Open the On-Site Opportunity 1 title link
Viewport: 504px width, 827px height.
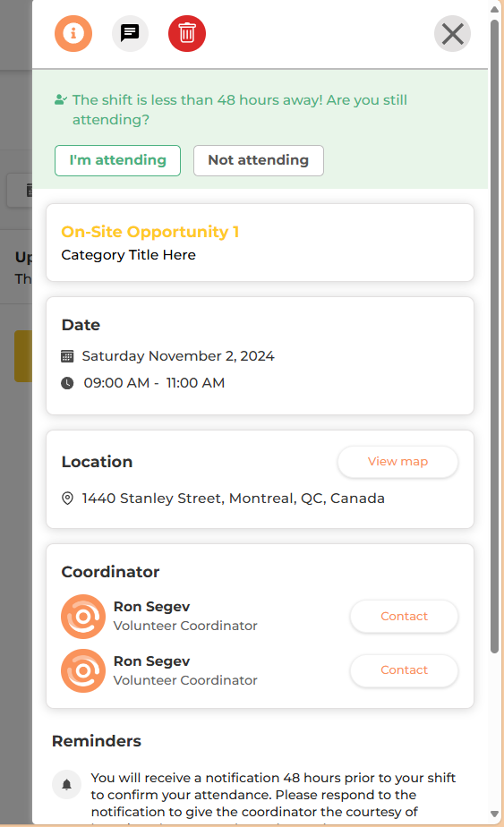click(x=149, y=232)
